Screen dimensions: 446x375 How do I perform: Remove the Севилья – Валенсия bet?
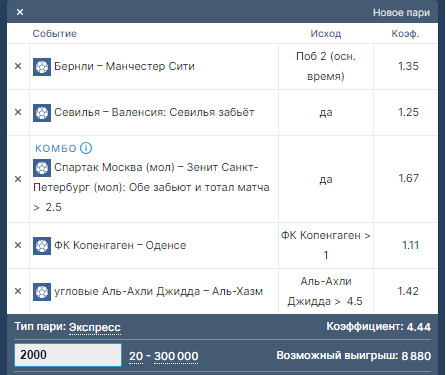click(18, 112)
